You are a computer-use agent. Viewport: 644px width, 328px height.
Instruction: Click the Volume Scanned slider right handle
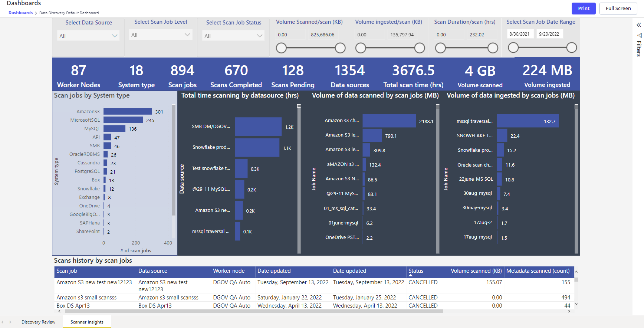[340, 48]
